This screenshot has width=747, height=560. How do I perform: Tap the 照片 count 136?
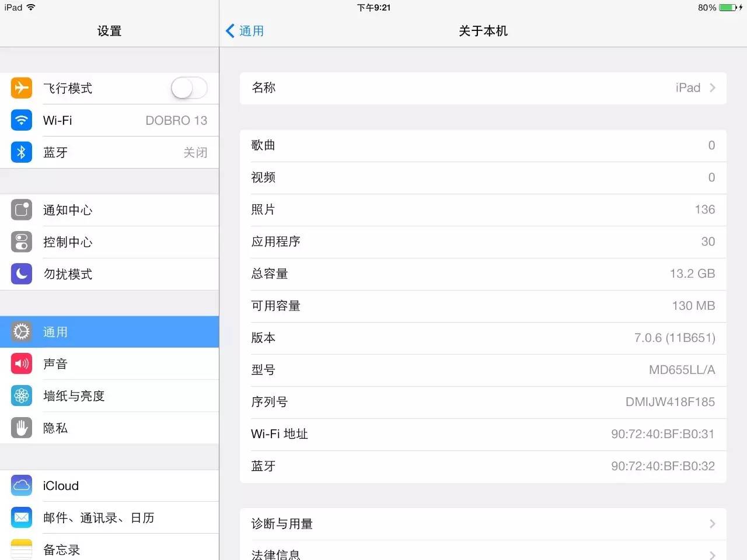pos(704,209)
